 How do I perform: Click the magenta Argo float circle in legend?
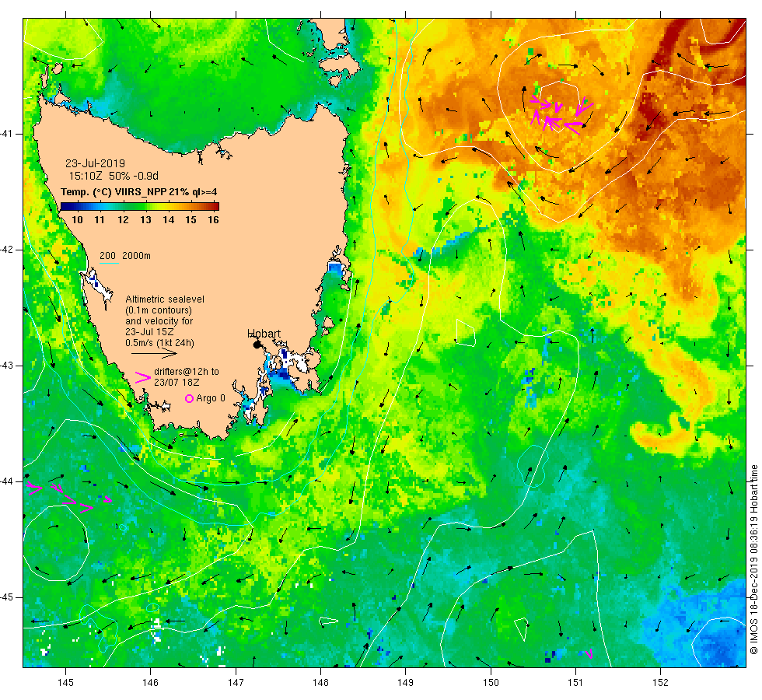(x=190, y=398)
